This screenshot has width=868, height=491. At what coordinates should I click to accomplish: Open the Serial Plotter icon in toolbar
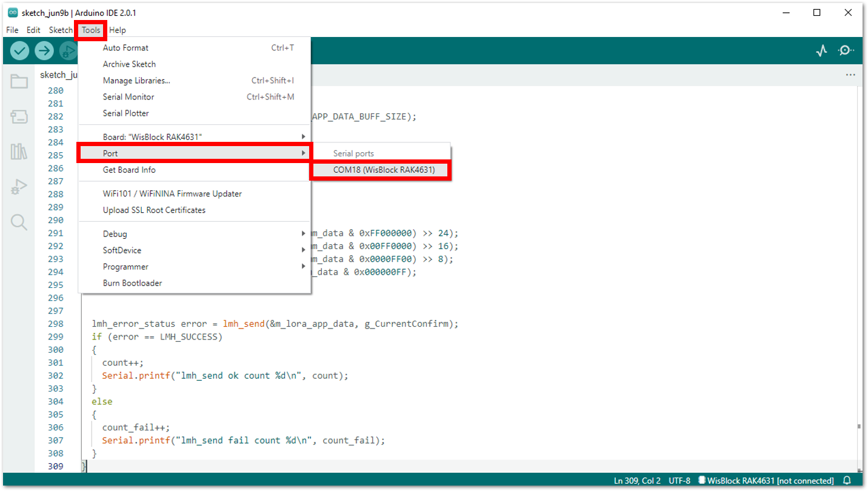(x=821, y=51)
